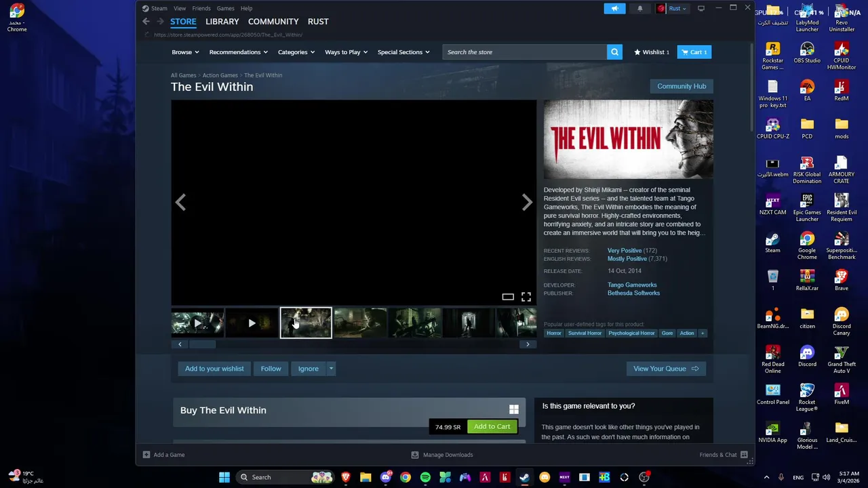Open OBS Studio desktop shortcut
This screenshot has height=488, width=868.
point(807,52)
